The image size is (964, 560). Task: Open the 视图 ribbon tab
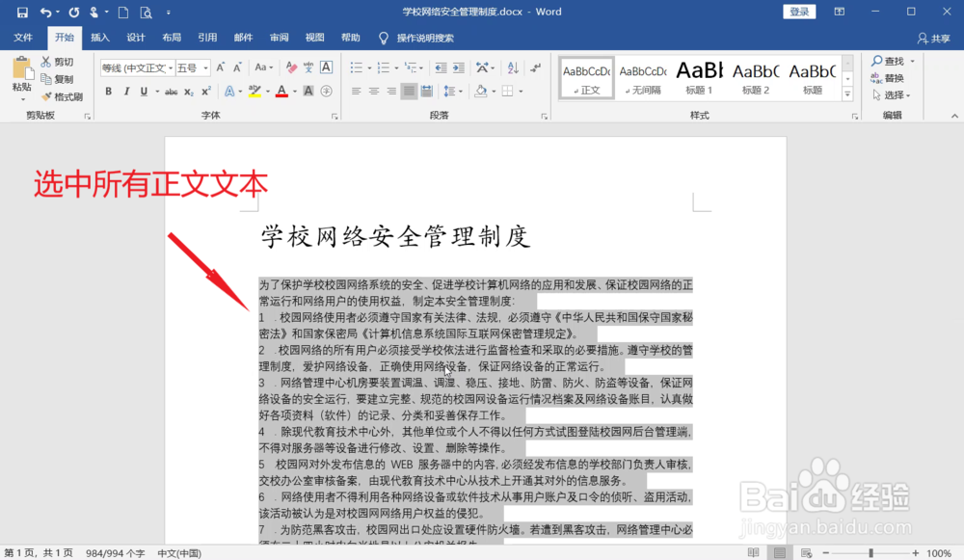tap(314, 38)
